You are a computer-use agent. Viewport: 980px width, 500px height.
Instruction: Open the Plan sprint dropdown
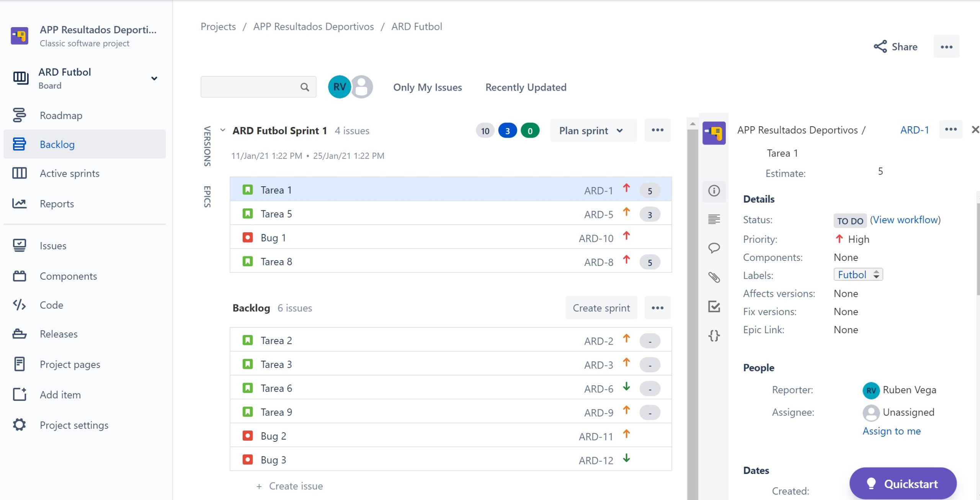593,131
